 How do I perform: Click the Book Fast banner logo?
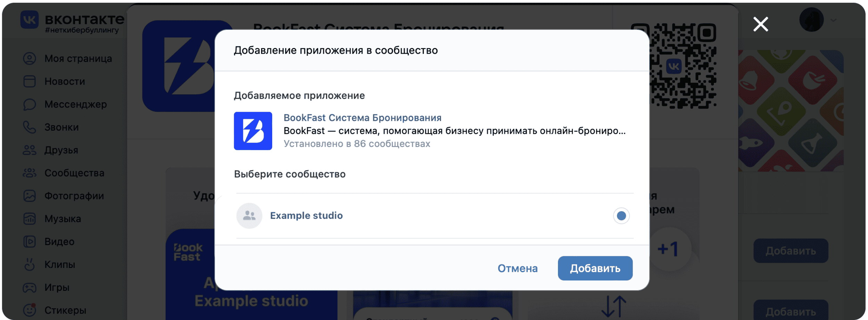(x=188, y=252)
